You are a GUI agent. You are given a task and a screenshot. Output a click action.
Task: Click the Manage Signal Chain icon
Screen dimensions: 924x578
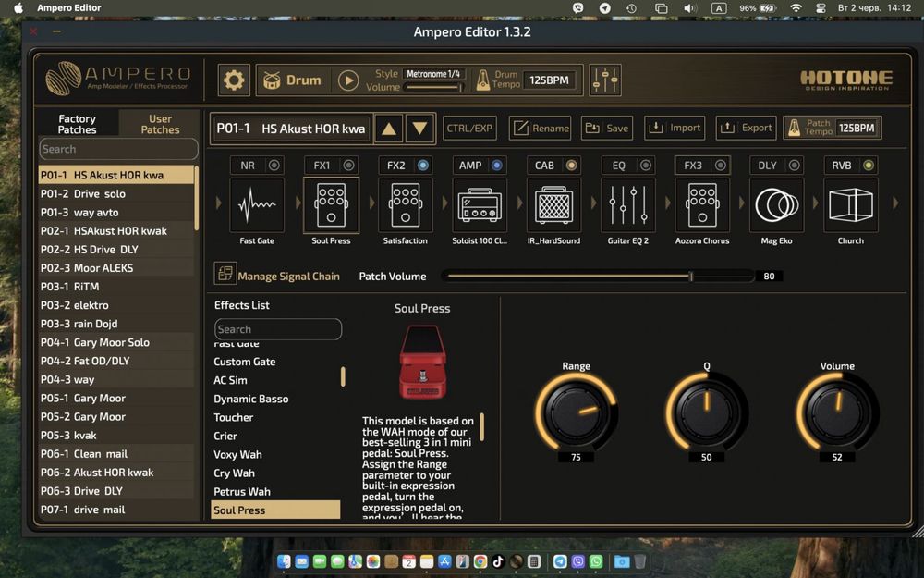225,274
